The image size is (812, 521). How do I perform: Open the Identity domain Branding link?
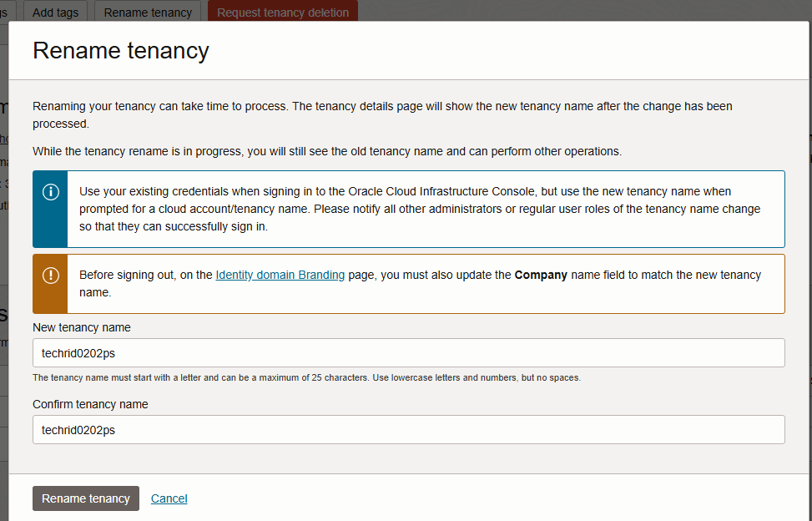(280, 275)
